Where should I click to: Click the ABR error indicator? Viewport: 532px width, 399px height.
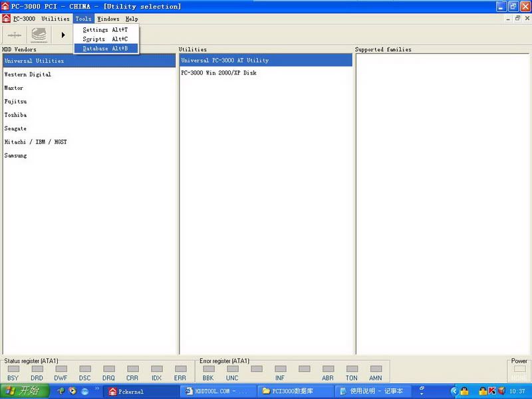[x=328, y=369]
